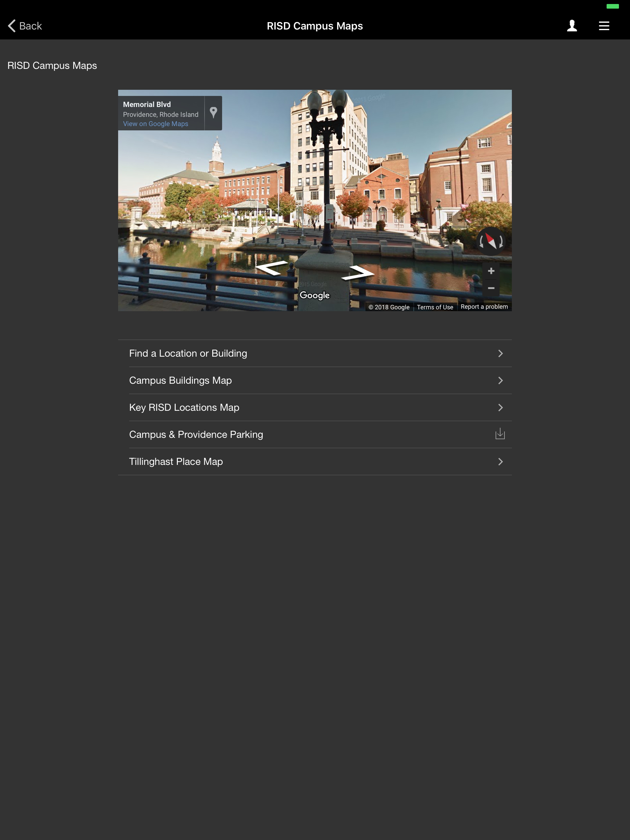Open the hamburger menu
The height and width of the screenshot is (840, 630).
[x=604, y=26]
